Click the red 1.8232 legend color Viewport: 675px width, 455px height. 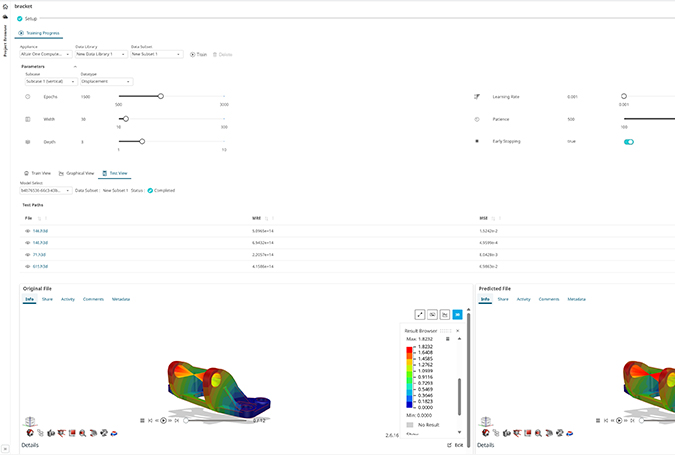coord(409,349)
